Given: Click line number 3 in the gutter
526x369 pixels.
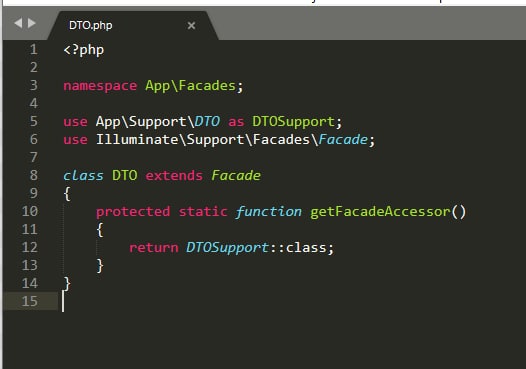Looking at the screenshot, I should pos(34,86).
